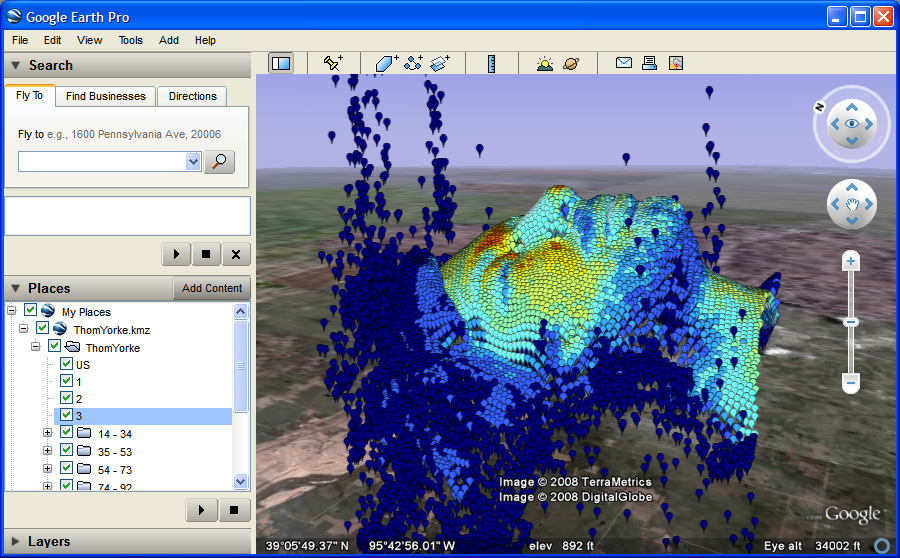Toggle the checkbox for item 1

click(x=67, y=381)
